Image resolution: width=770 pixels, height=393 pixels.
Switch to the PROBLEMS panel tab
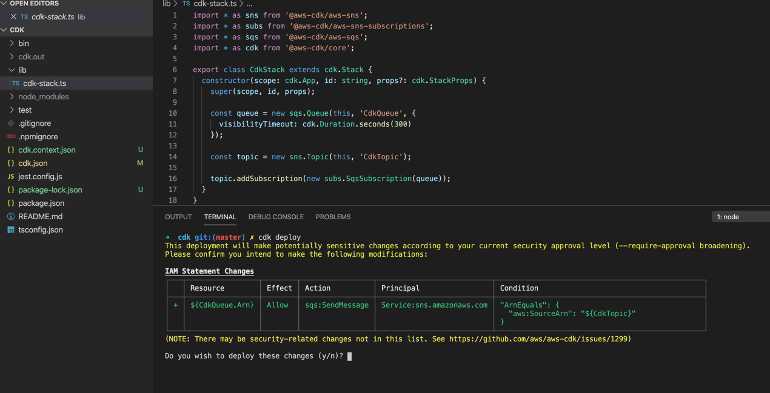point(333,217)
